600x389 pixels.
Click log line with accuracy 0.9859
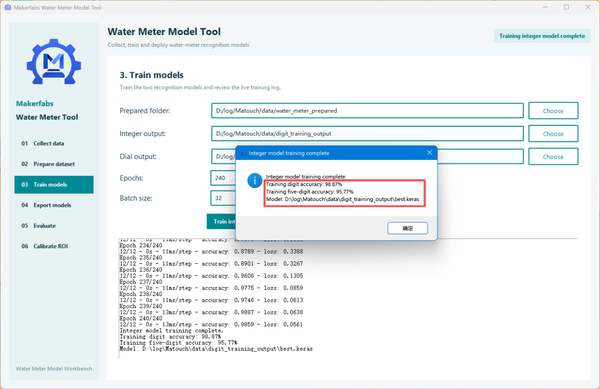click(211, 325)
